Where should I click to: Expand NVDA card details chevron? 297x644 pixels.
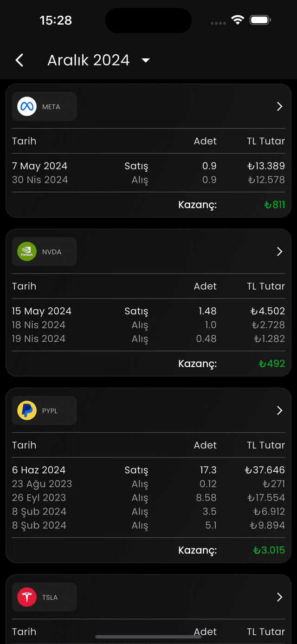(279, 252)
